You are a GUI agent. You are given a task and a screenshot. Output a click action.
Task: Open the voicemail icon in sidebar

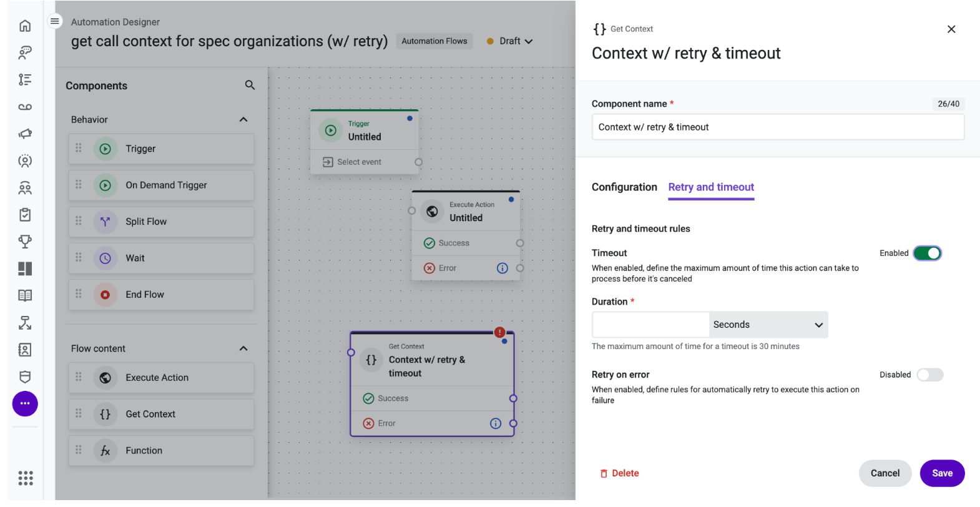25,107
